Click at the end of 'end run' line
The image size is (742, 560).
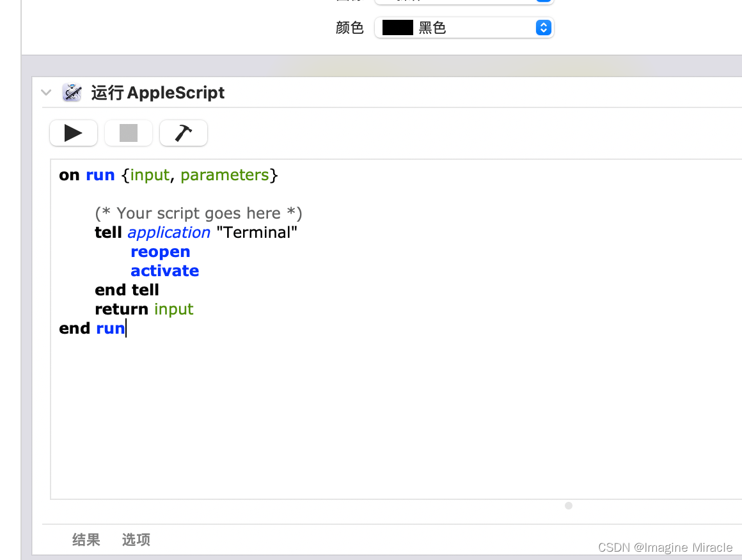point(127,328)
